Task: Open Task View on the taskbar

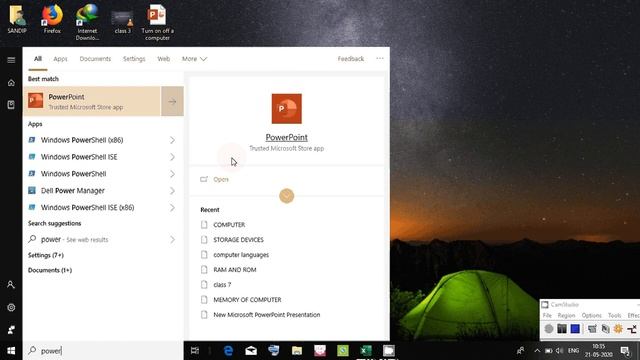Action: click(x=195, y=351)
